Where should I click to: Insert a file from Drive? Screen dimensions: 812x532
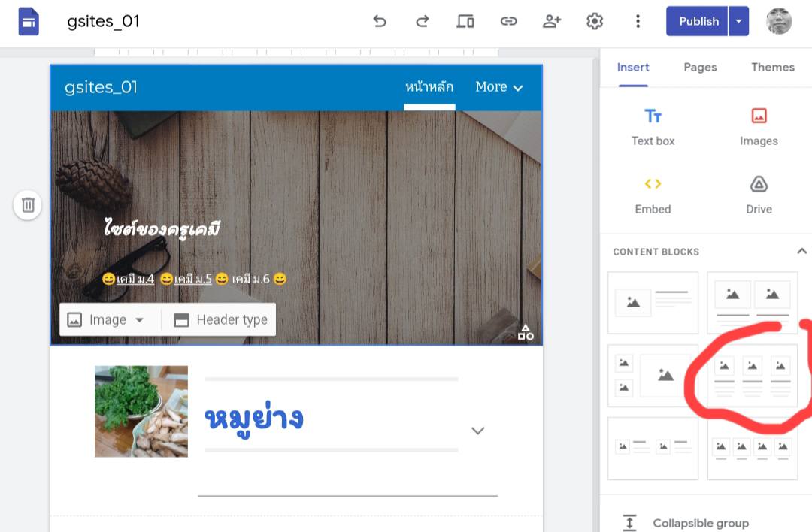[x=759, y=195]
